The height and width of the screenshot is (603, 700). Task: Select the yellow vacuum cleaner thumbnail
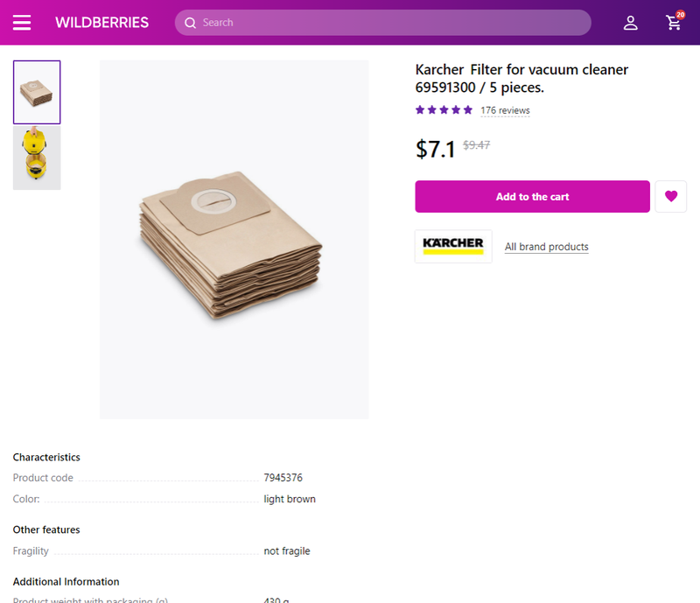coord(37,158)
